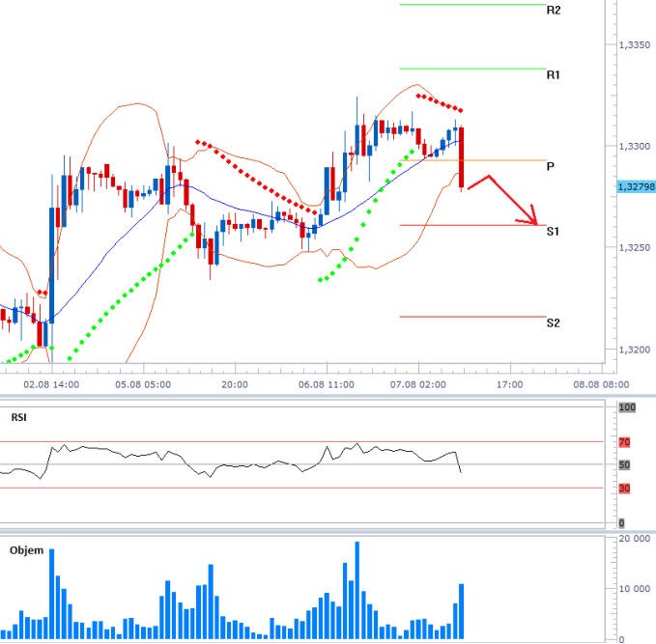The width and height of the screenshot is (656, 644).
Task: Click the 1,3200 price axis label
Action: [635, 350]
